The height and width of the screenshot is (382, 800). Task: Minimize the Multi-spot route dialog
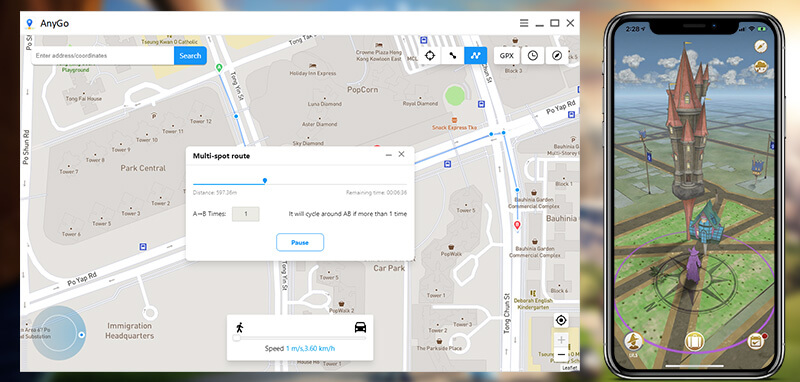[x=389, y=155]
